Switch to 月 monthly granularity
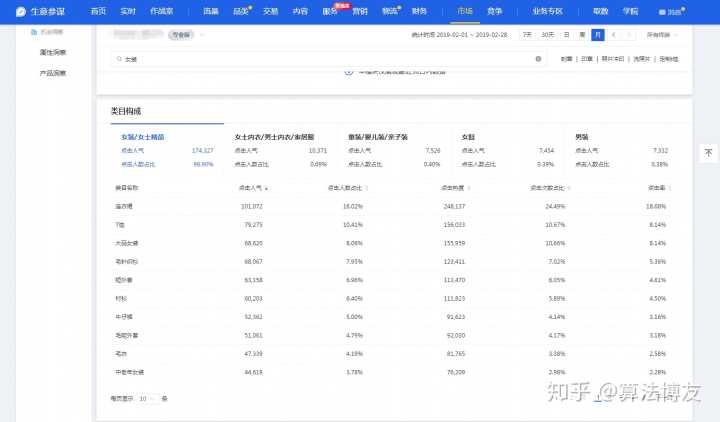This screenshot has width=720, height=422. point(597,34)
